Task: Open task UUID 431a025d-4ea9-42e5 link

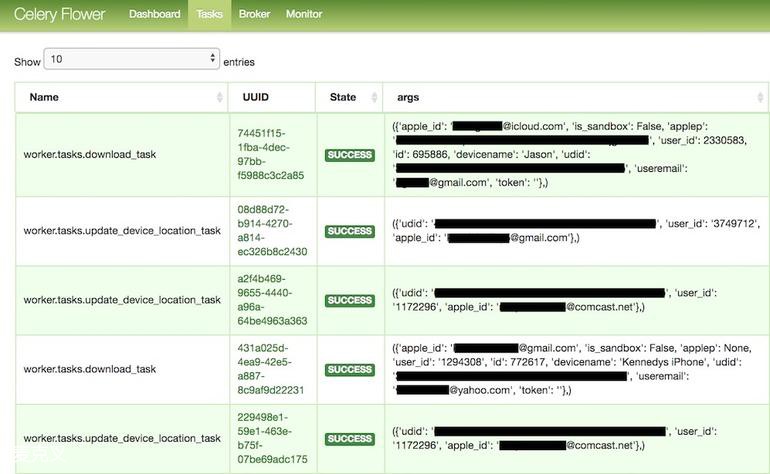Action: (x=271, y=369)
